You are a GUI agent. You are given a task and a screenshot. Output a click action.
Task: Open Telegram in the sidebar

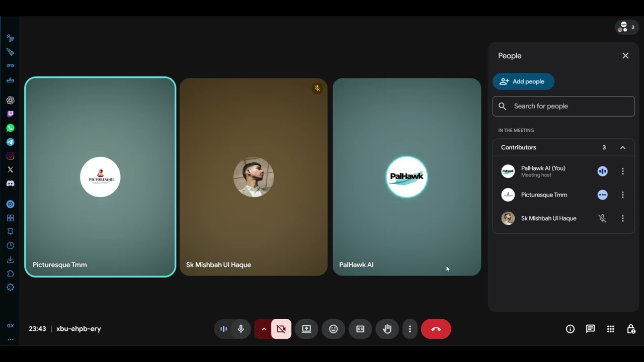pos(10,142)
